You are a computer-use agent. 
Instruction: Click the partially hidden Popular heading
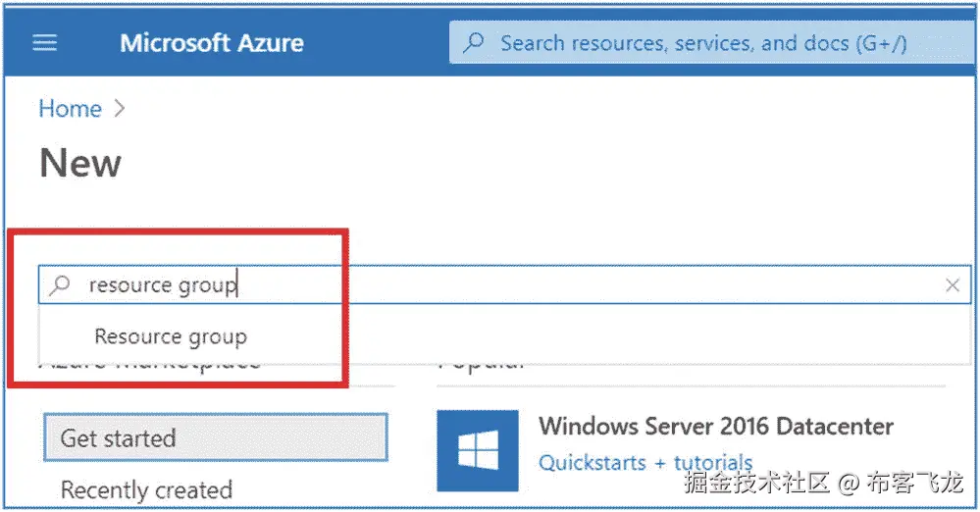481,366
